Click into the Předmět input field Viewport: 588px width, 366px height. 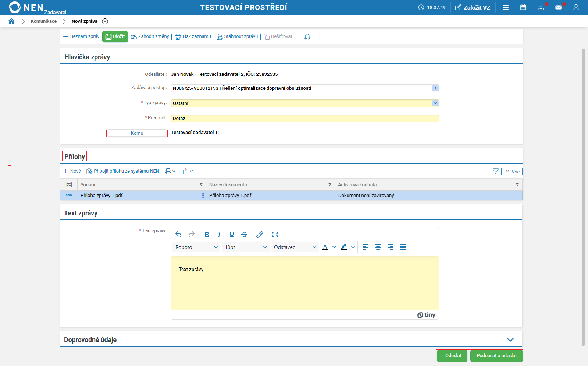[304, 119]
